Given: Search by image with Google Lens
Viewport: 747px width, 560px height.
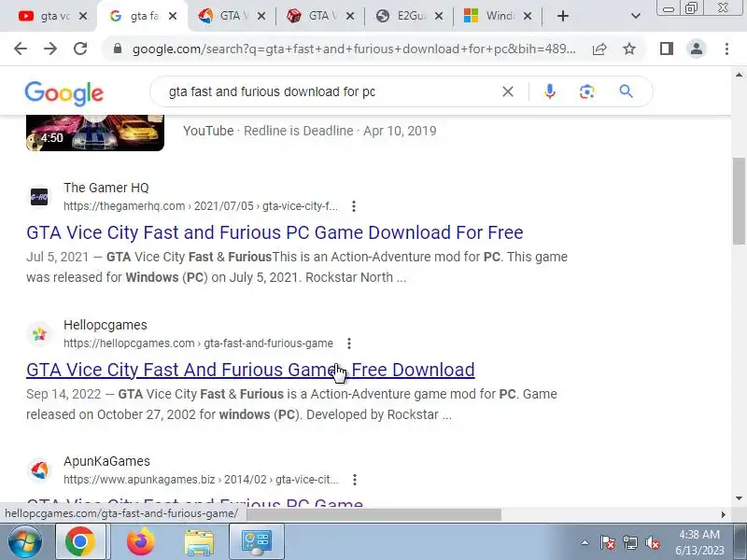Looking at the screenshot, I should [x=587, y=91].
